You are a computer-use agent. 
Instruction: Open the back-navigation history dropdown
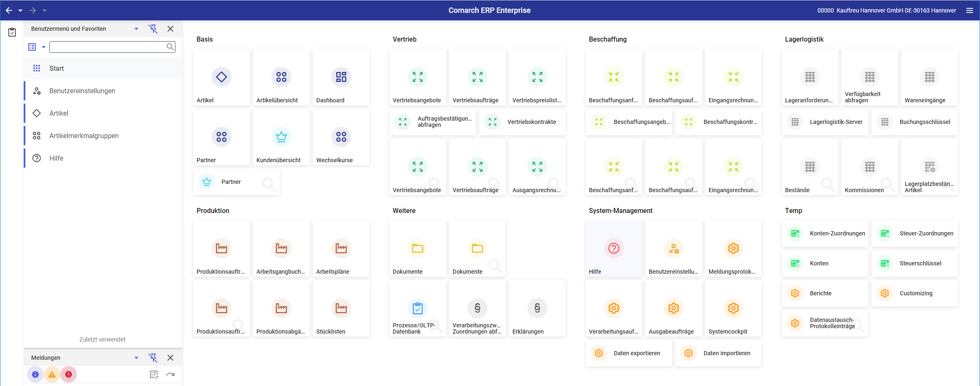(20, 10)
